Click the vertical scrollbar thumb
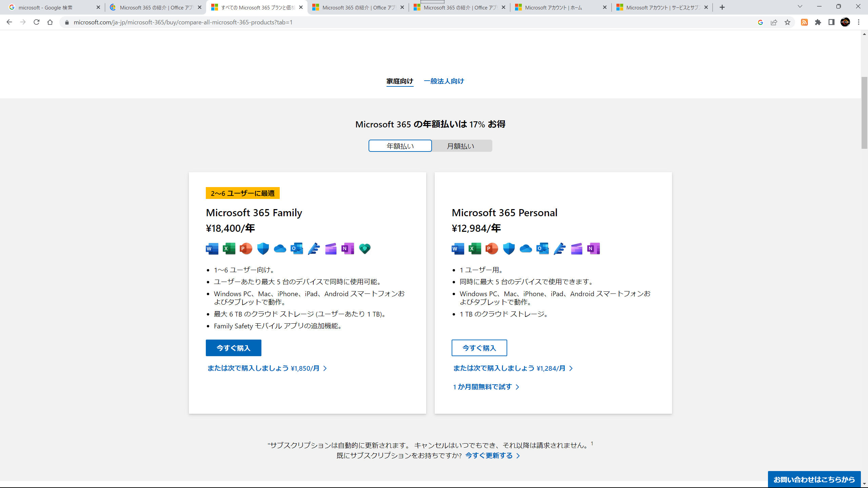 [864, 113]
